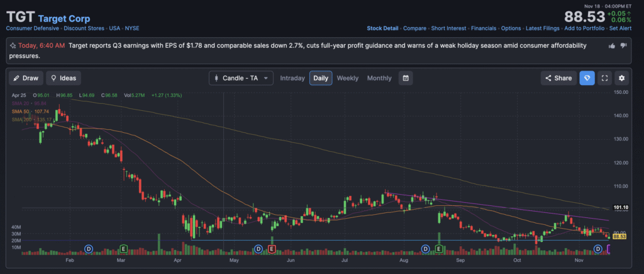Viewport: 644px width, 274px height.
Task: Switch chart to Intraday timeframe
Action: tap(292, 78)
